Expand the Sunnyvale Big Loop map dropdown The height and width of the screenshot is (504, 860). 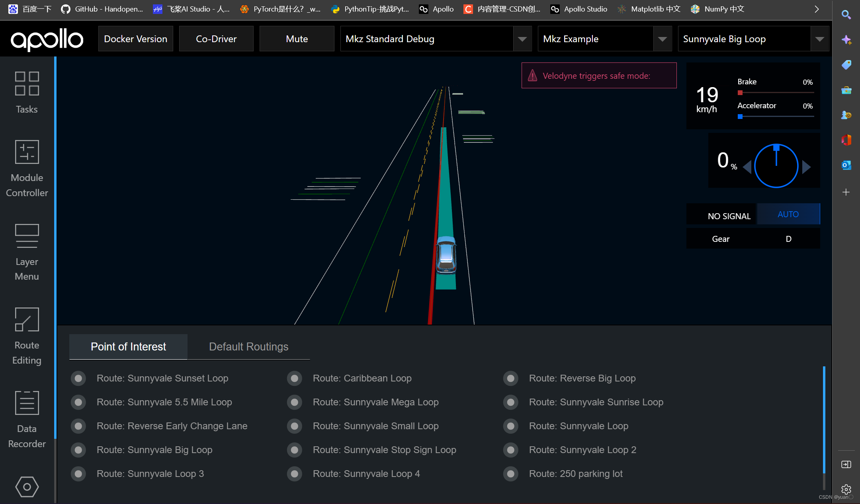click(819, 39)
